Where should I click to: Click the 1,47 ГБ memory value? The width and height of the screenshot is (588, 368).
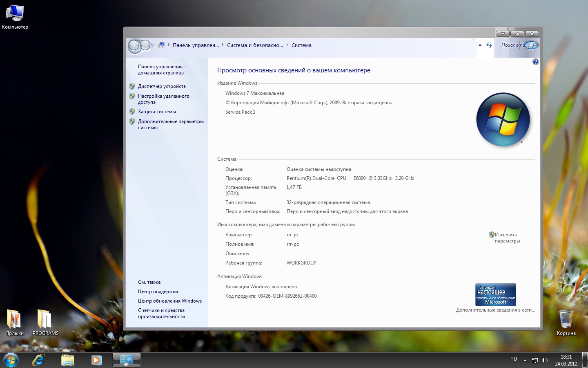point(294,187)
